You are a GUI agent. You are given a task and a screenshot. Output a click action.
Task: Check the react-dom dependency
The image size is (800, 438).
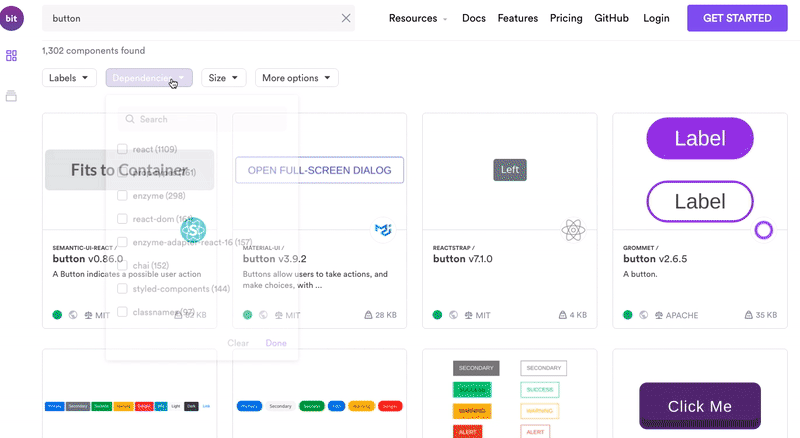point(122,218)
